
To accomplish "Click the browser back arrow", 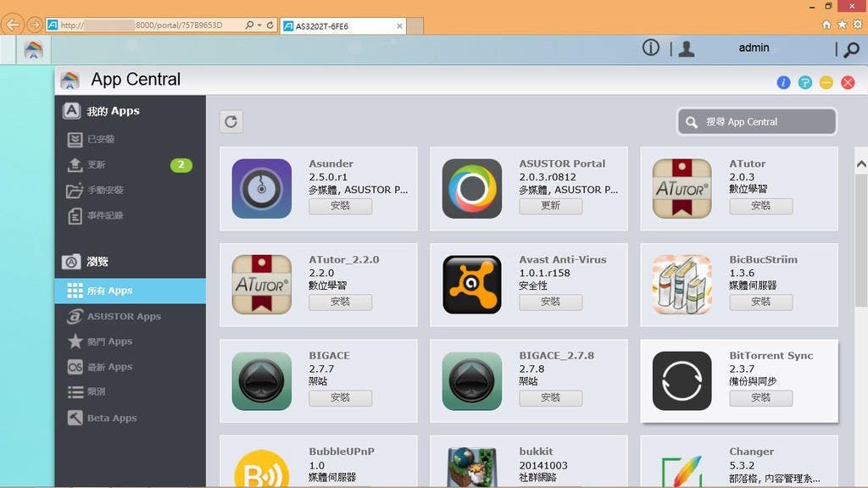I will 13,25.
